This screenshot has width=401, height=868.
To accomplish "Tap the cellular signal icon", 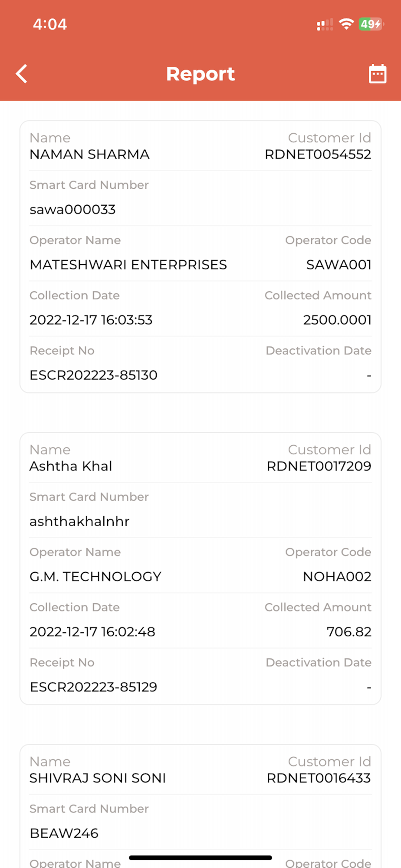I will point(325,25).
